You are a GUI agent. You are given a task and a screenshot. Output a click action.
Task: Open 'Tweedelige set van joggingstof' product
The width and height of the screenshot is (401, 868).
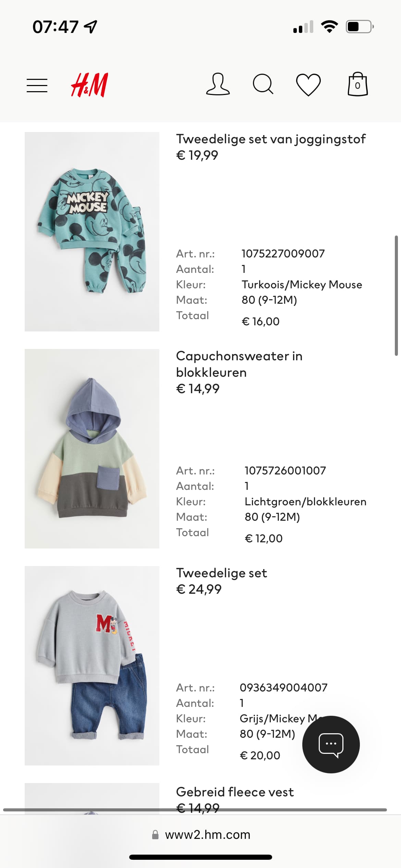click(x=271, y=139)
